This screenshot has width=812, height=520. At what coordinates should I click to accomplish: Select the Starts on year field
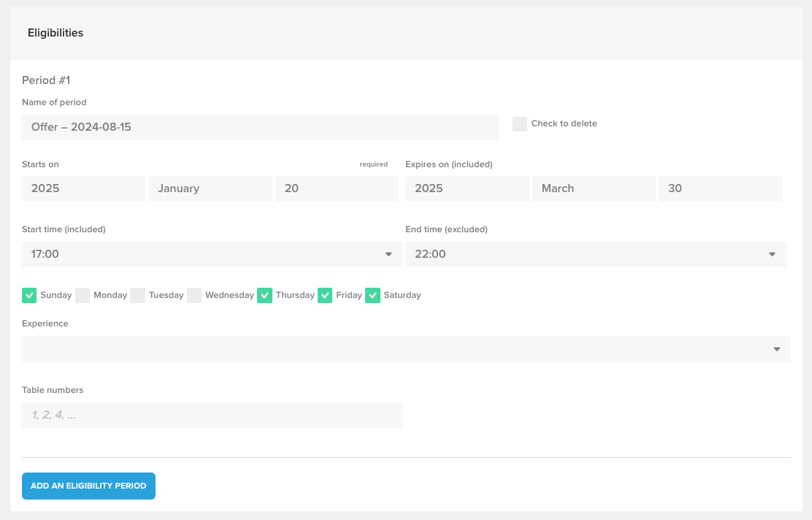click(83, 188)
